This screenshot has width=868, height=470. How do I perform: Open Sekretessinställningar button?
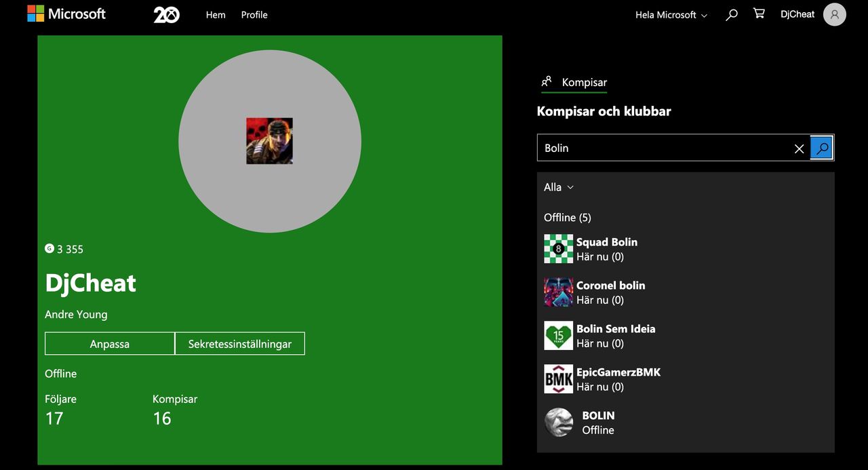pyautogui.click(x=240, y=344)
